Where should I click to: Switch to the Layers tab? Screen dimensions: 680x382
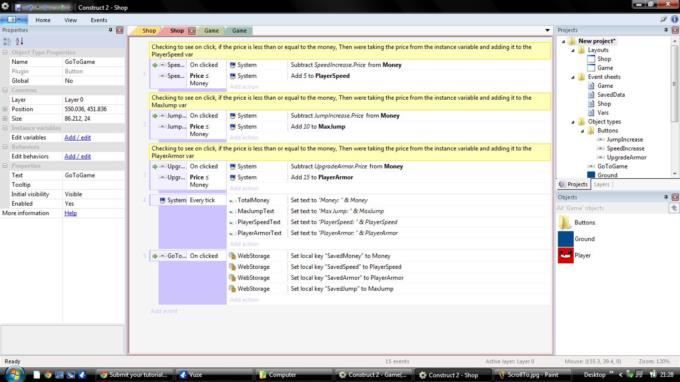602,184
